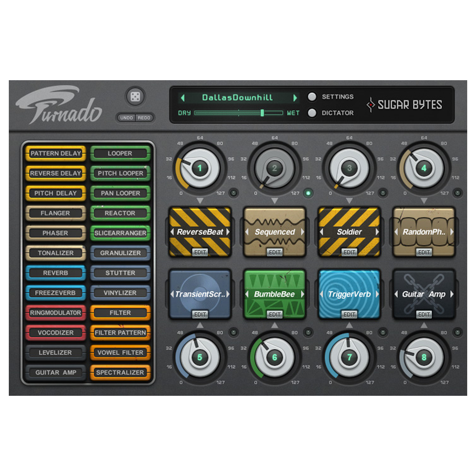This screenshot has width=476, height=476.
Task: Go to previous preset before DallasDownhill
Action: coord(182,98)
